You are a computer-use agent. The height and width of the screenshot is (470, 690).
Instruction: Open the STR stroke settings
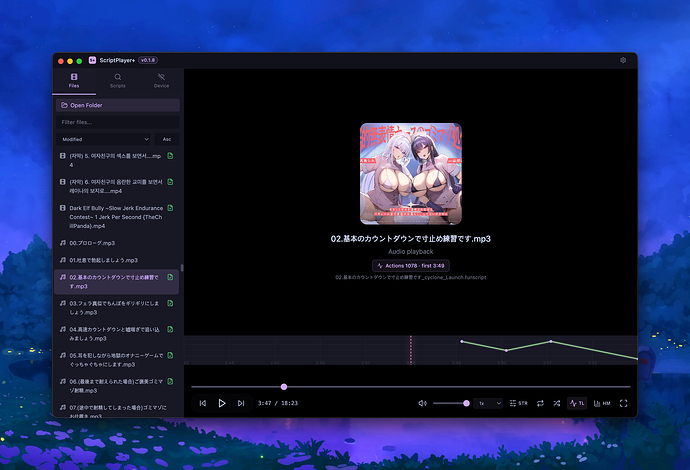[x=518, y=403]
